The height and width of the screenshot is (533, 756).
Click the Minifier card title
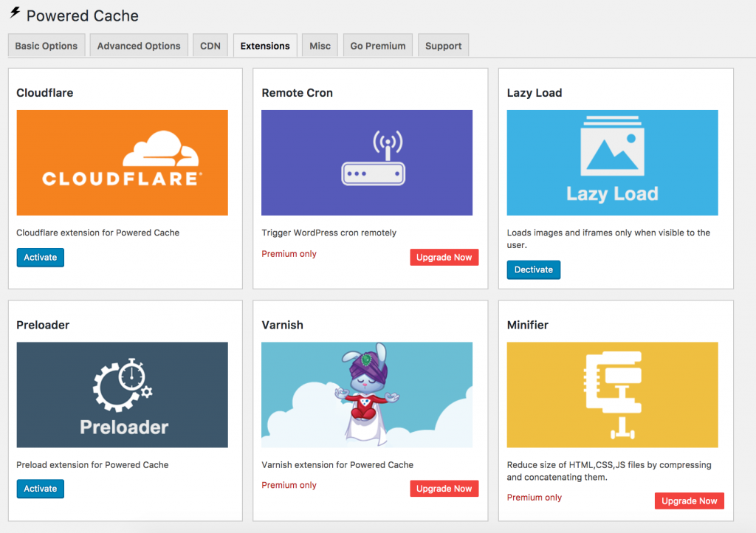tap(527, 326)
